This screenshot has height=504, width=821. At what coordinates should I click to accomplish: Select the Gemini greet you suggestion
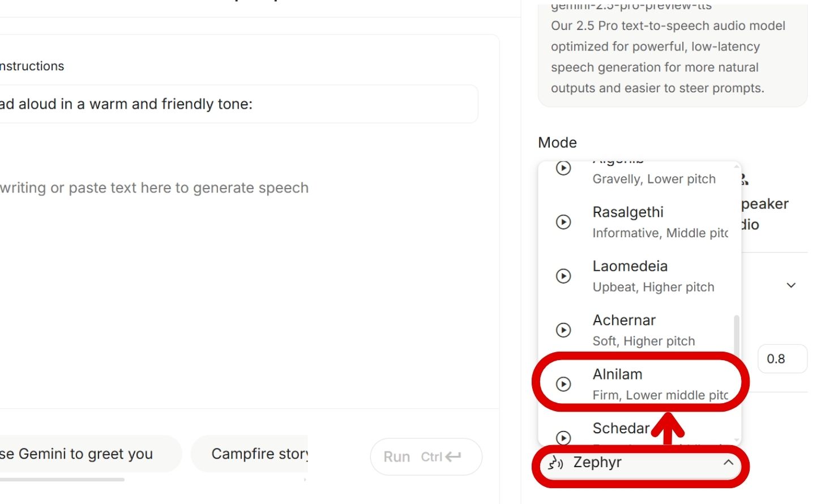pyautogui.click(x=85, y=454)
